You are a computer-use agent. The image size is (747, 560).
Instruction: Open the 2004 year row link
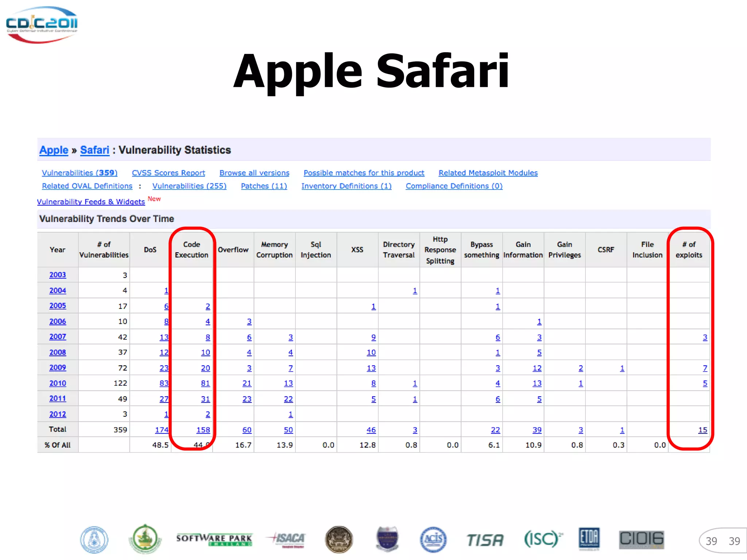[58, 291]
